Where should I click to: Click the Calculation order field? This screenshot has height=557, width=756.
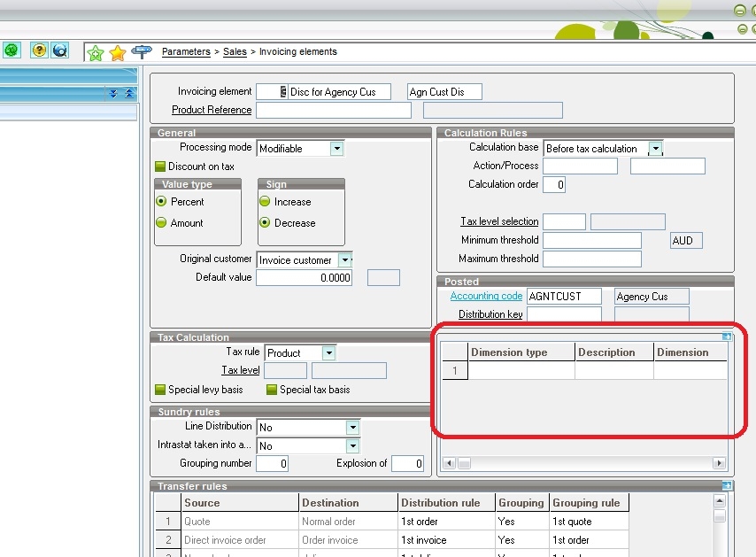(554, 185)
